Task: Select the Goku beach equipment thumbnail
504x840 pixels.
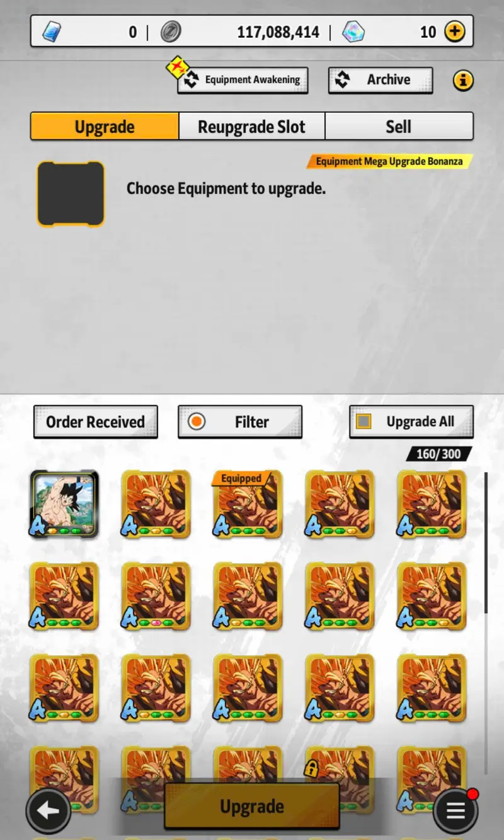Action: (x=64, y=505)
